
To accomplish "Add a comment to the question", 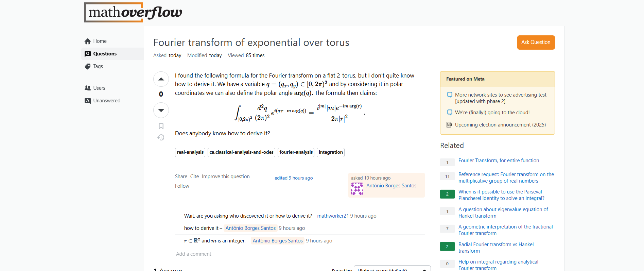I will (x=193, y=254).
